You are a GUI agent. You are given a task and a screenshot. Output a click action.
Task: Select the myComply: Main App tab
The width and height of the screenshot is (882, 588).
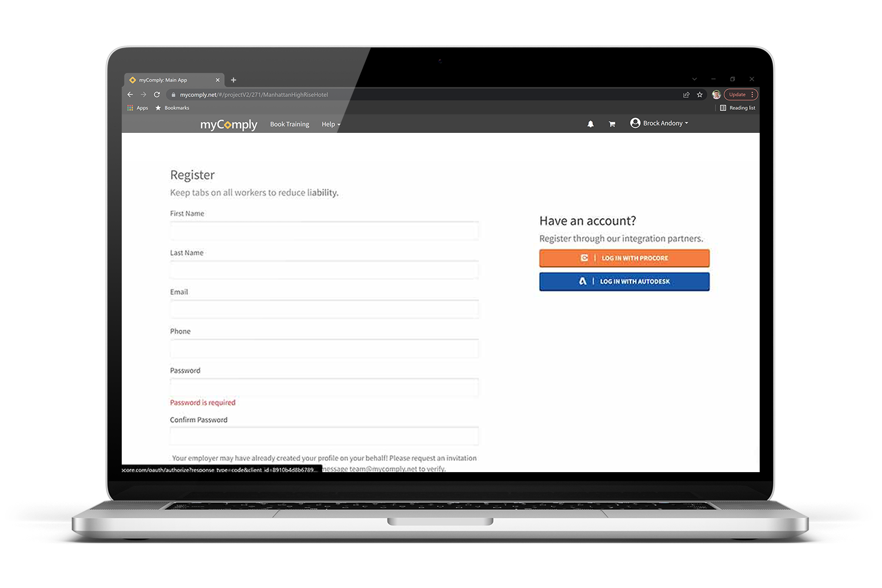coord(175,80)
